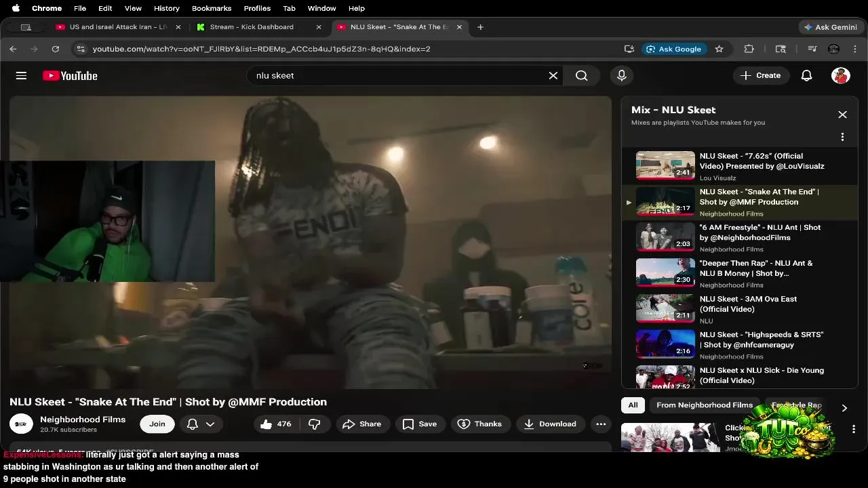Image resolution: width=868 pixels, height=488 pixels.
Task: Open the Chrome three-dot menu
Action: [855, 49]
